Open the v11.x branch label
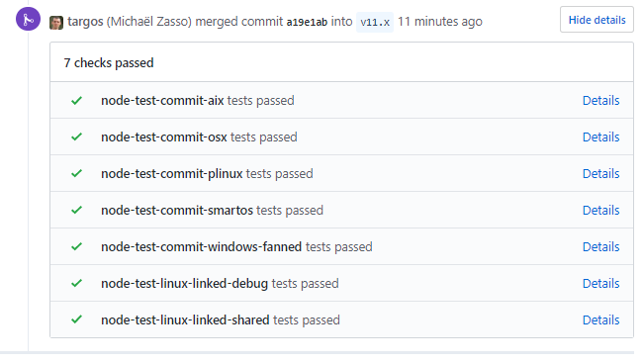Viewport: 643px width, 364px height. (x=375, y=22)
